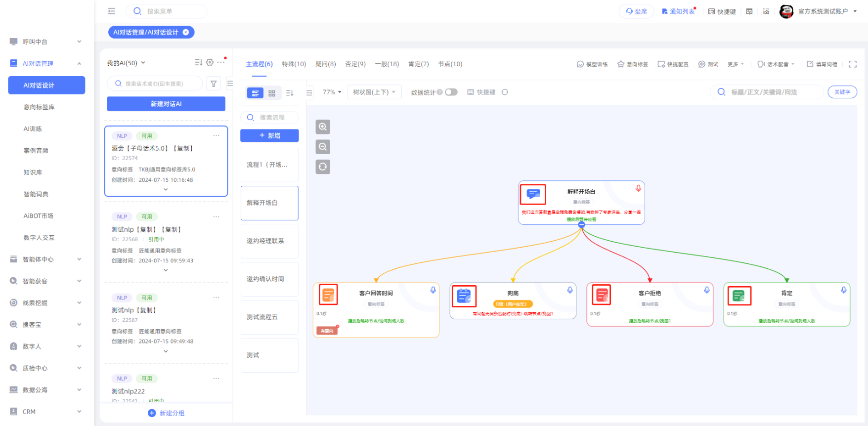This screenshot has width=868, height=426.
Task: Toggle the 数据统计 switch
Action: (x=451, y=92)
